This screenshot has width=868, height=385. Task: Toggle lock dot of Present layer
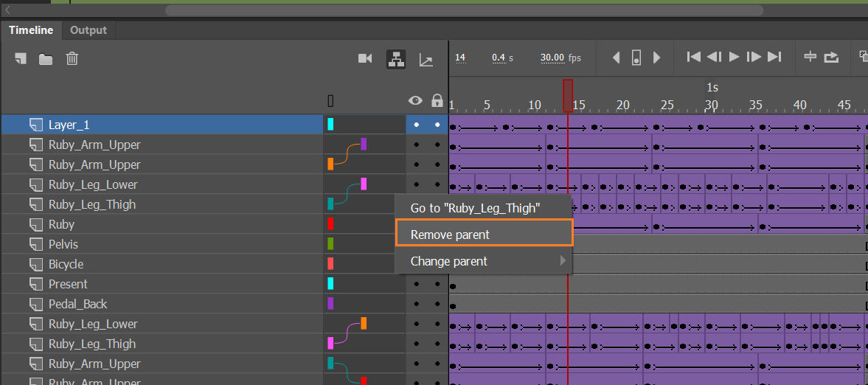(x=437, y=284)
